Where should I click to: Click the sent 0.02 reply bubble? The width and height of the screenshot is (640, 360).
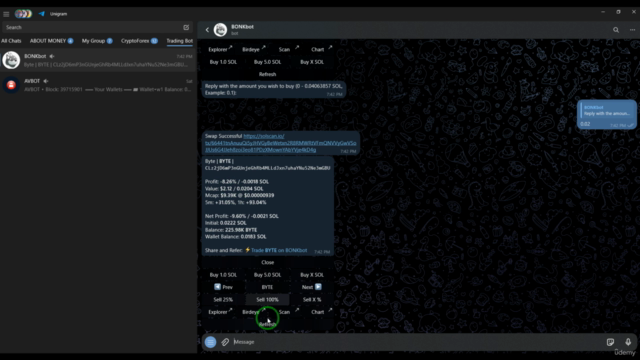point(607,115)
